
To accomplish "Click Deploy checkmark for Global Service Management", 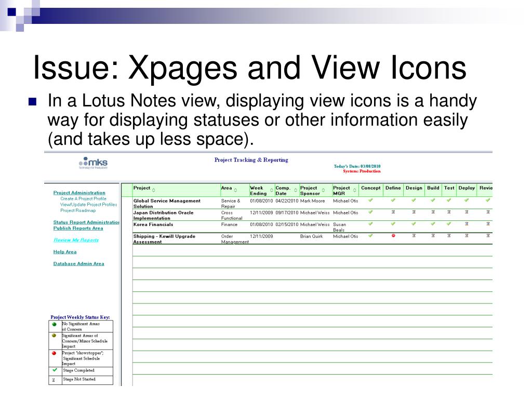I will point(467,200).
